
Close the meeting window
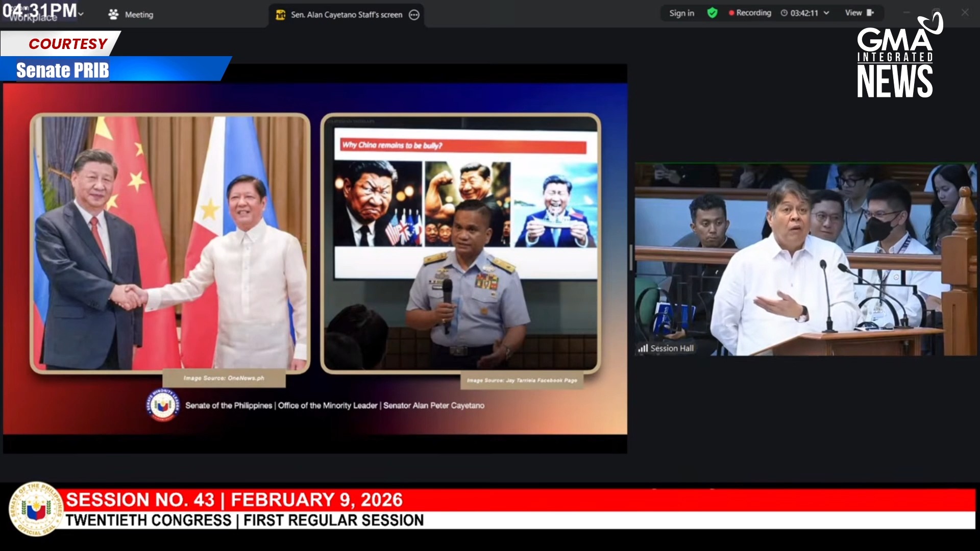tap(965, 13)
